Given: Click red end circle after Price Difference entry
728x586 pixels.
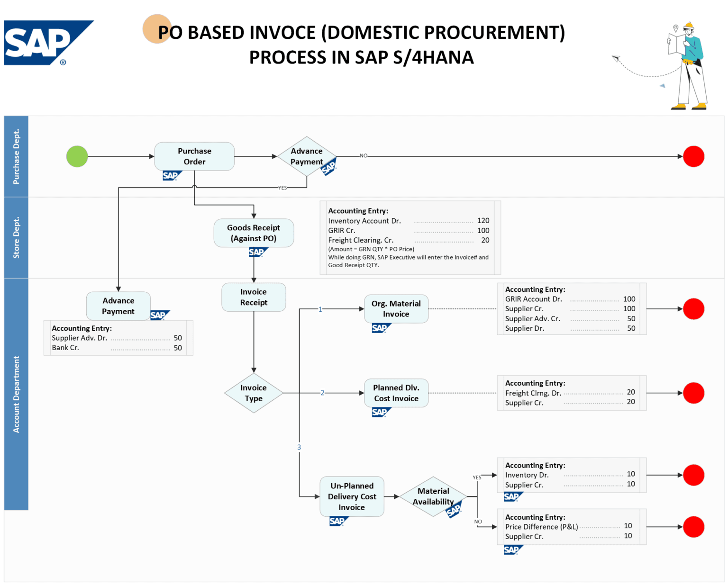Looking at the screenshot, I should [x=693, y=527].
